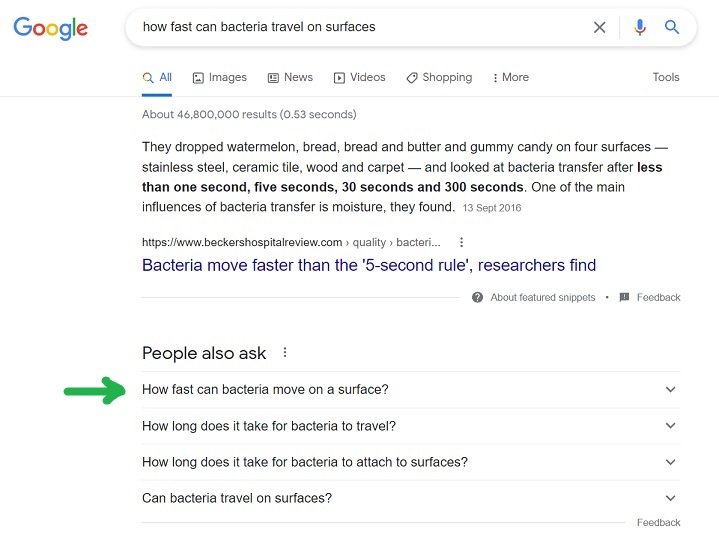The width and height of the screenshot is (719, 553).
Task: Open three-dot options next to People also ask
Action: click(285, 352)
